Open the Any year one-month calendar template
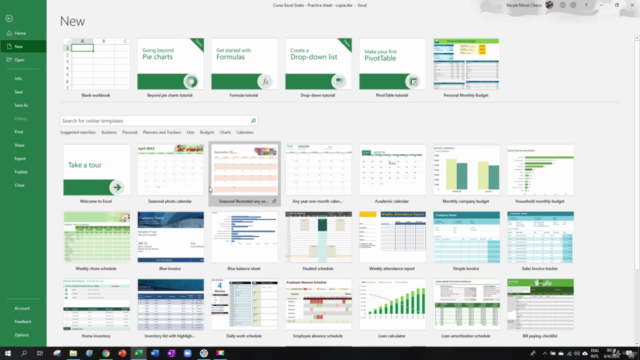 [318, 174]
